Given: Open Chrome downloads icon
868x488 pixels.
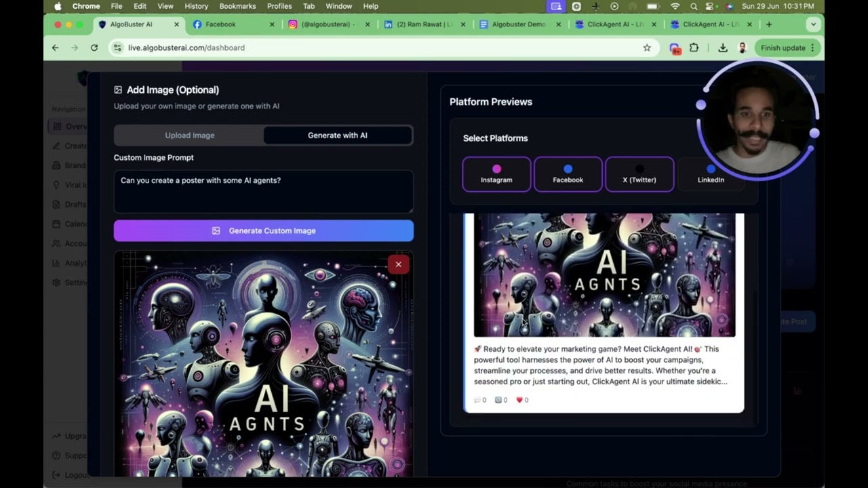Looking at the screenshot, I should pyautogui.click(x=723, y=47).
